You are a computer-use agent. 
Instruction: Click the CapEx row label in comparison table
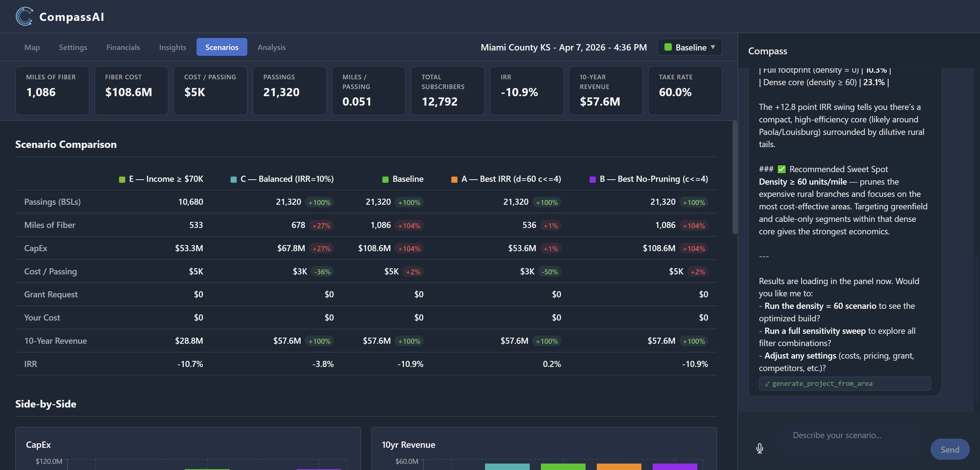(36, 248)
